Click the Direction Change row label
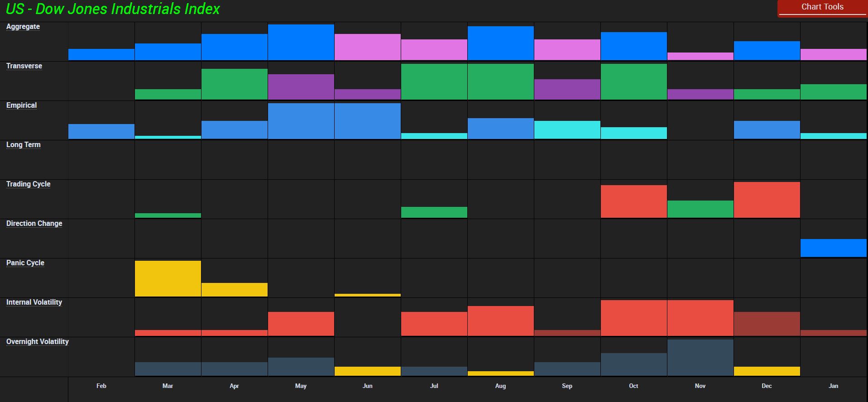This screenshot has width=868, height=402. coord(34,224)
